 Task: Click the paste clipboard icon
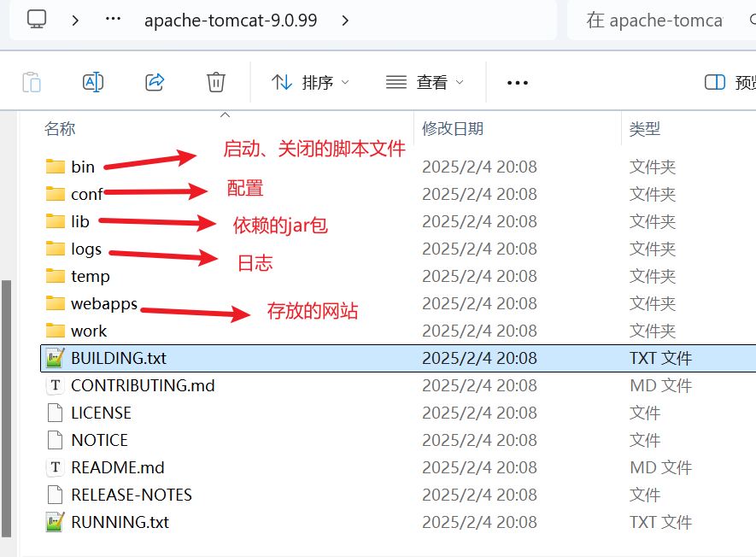coord(32,82)
